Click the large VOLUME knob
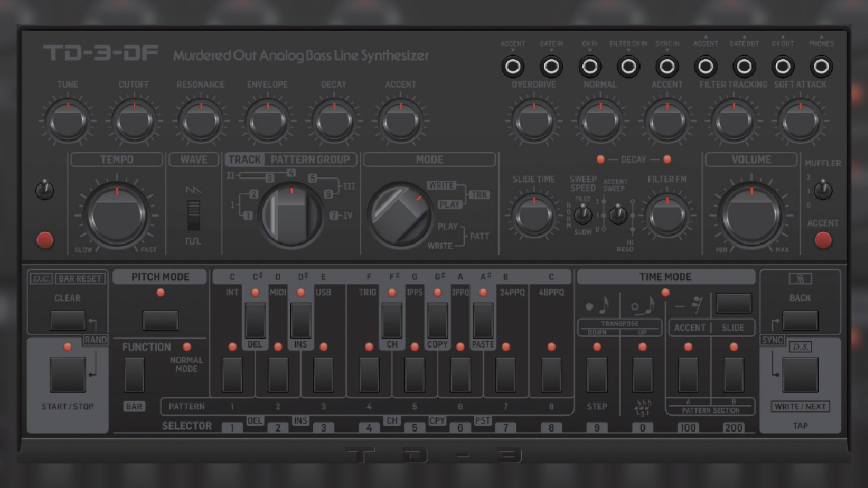The height and width of the screenshot is (488, 868). [x=751, y=215]
